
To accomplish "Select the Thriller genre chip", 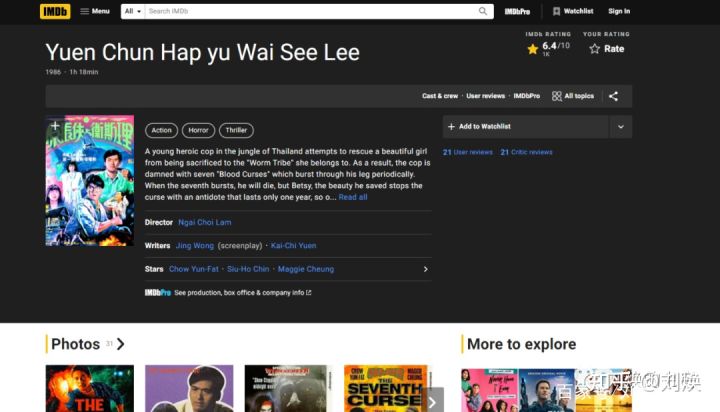I will point(236,130).
